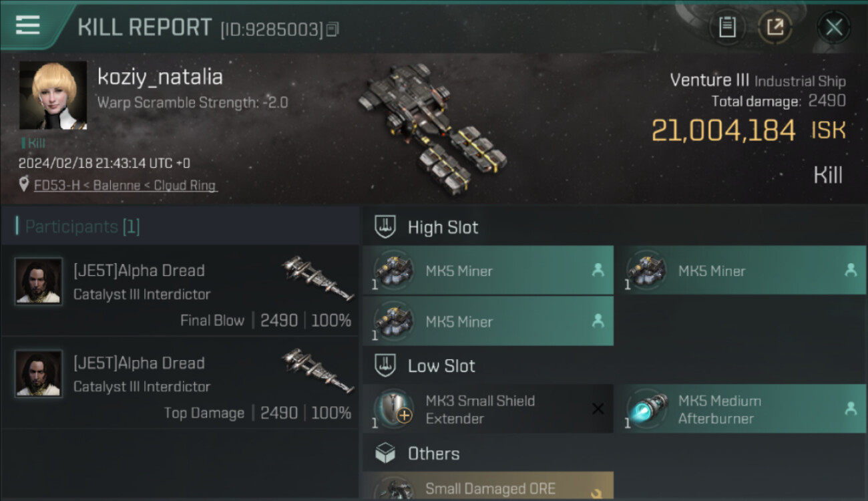
Task: Close the kill report window
Action: 833,27
